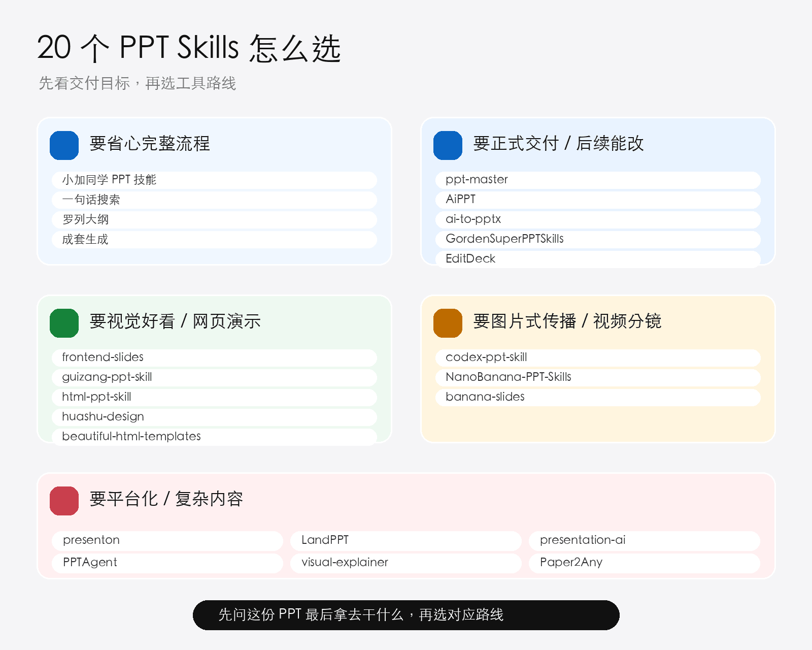Screen dimensions: 812x650
Task: Click the green icon beside 要视觉好看 / 网页演示
Action: (x=64, y=323)
